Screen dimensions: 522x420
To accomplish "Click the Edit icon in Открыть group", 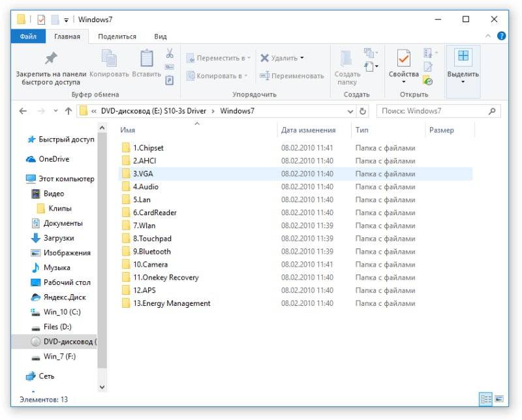I will point(428,67).
